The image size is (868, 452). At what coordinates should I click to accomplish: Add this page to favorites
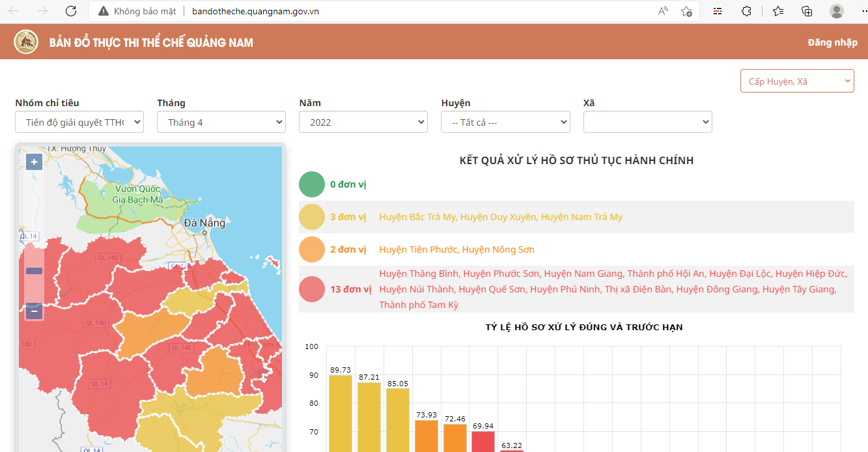(686, 11)
